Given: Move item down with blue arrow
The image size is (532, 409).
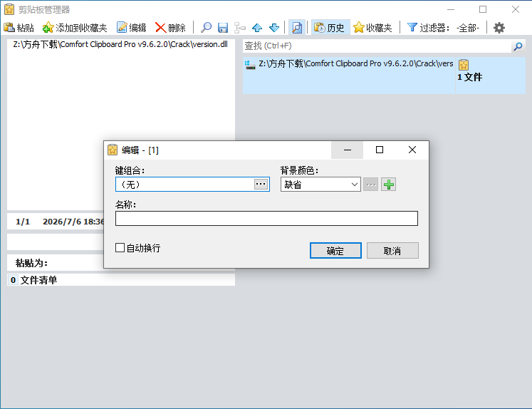Looking at the screenshot, I should pos(273,28).
